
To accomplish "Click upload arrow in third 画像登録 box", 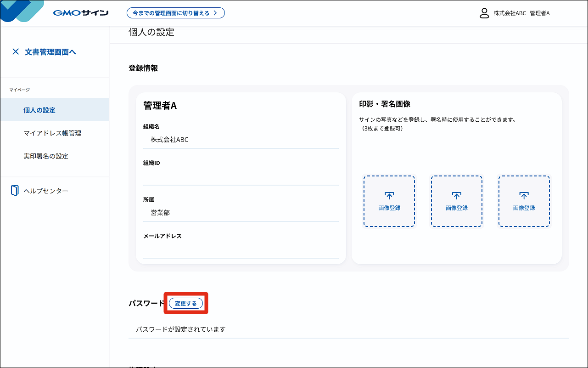I will coord(524,196).
